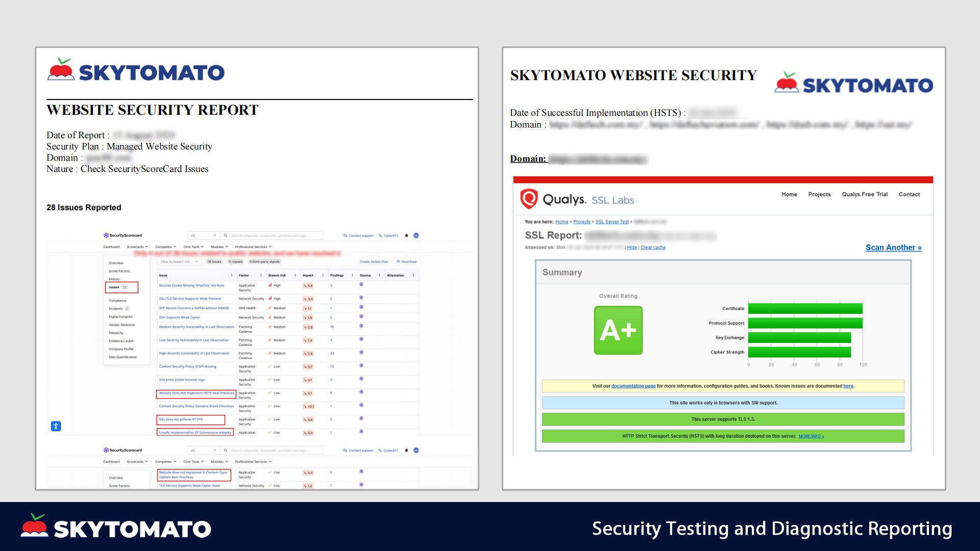The width and height of the screenshot is (980, 551).
Task: Click the Scan Another link
Action: (893, 247)
